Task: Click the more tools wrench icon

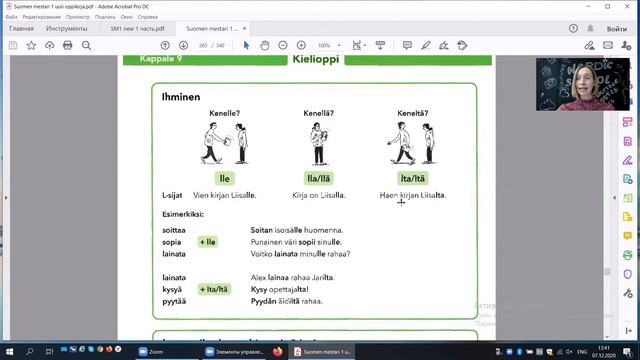Action: click(x=628, y=293)
